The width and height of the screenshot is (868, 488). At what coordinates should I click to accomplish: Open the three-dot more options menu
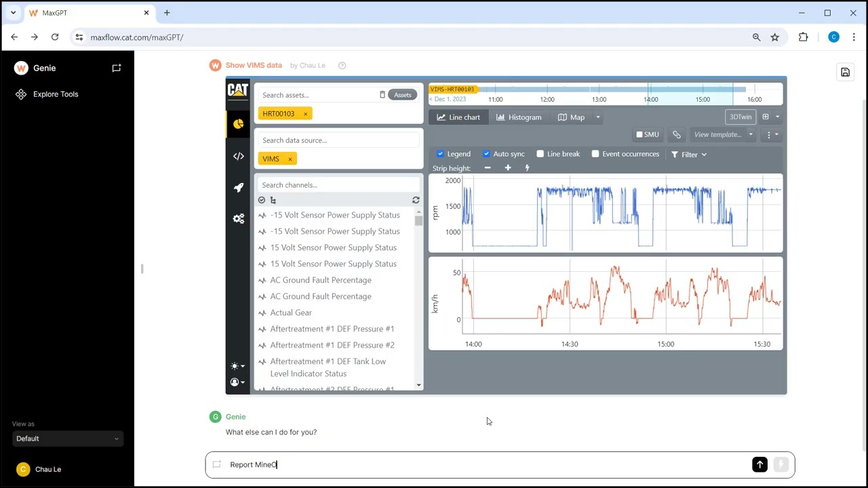(x=771, y=135)
